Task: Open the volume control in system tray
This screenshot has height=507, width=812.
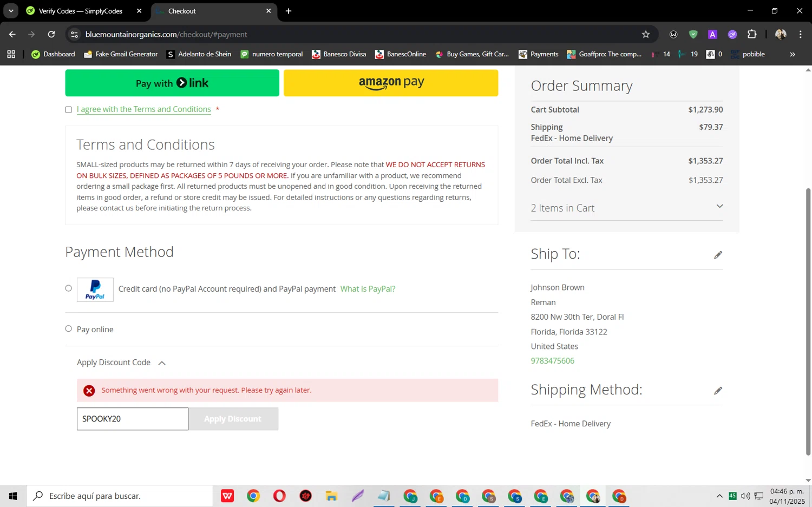Action: tap(745, 496)
